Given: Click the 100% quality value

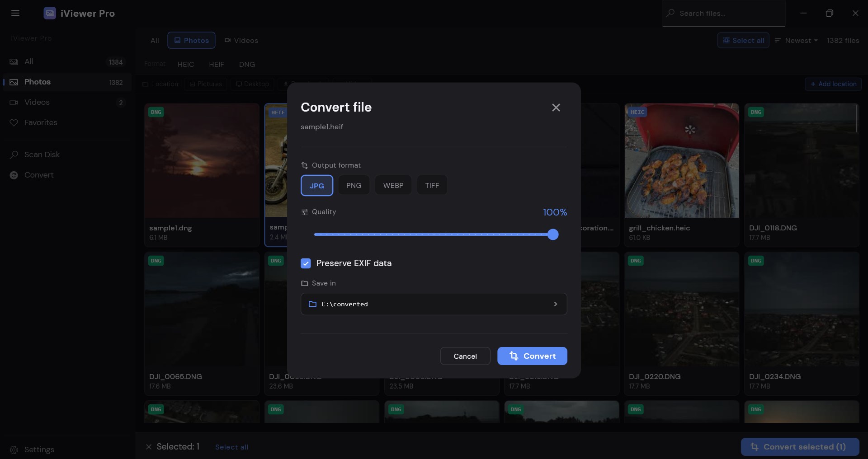Looking at the screenshot, I should pyautogui.click(x=555, y=212).
